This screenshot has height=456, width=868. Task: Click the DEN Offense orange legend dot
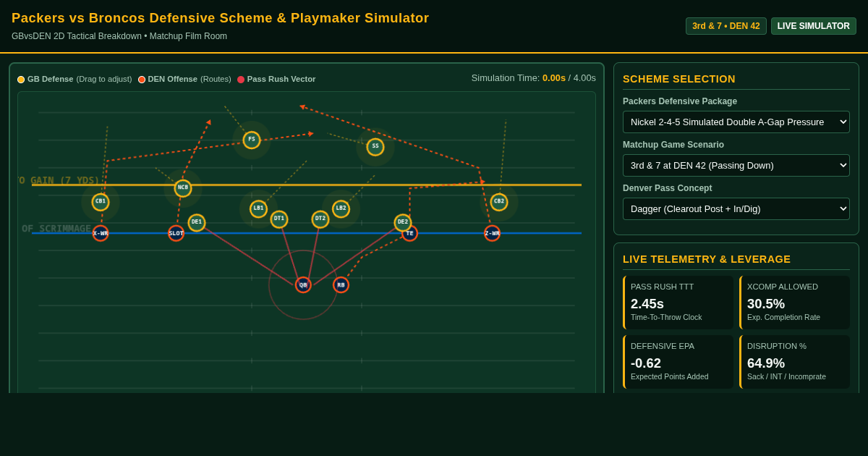click(x=142, y=80)
